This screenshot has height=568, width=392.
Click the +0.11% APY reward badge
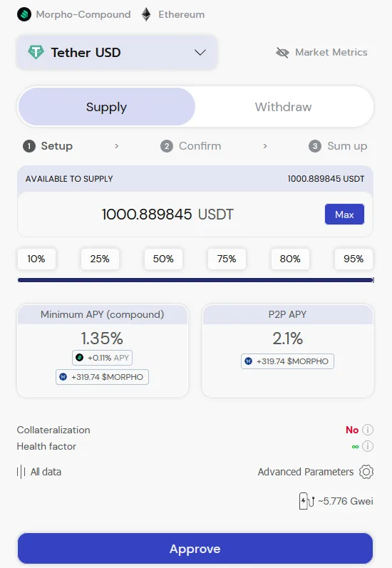(x=102, y=358)
